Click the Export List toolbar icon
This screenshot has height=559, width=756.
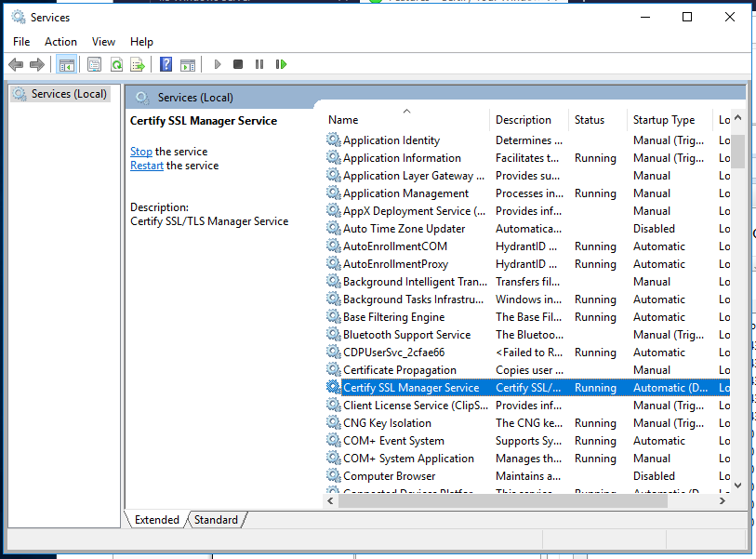tap(138, 64)
